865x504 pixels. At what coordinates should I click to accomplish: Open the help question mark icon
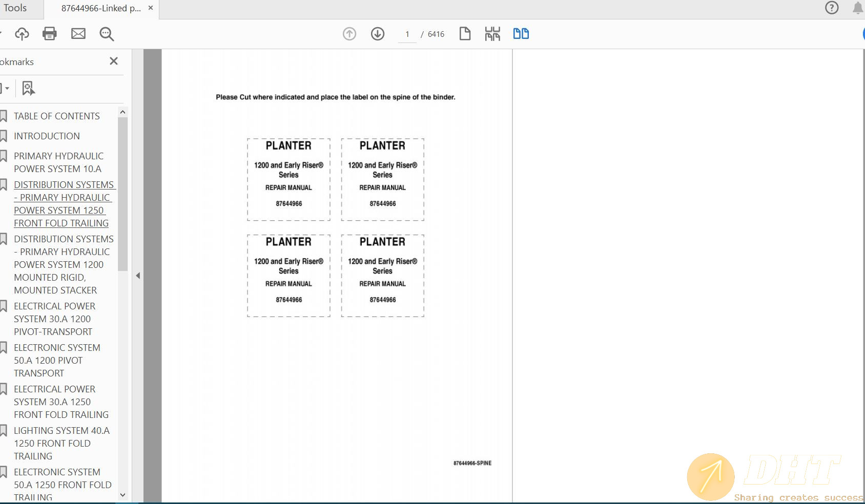(x=832, y=8)
